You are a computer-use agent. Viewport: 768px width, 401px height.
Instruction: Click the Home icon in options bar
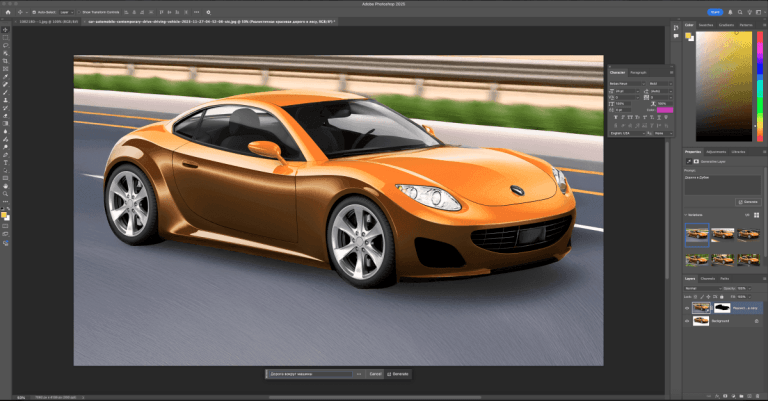tap(6, 12)
